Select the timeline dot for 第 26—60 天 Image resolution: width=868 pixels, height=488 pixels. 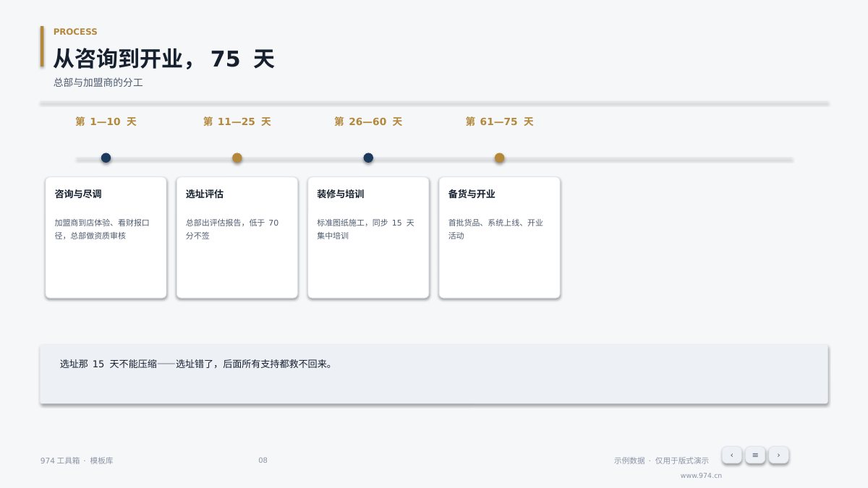[368, 158]
